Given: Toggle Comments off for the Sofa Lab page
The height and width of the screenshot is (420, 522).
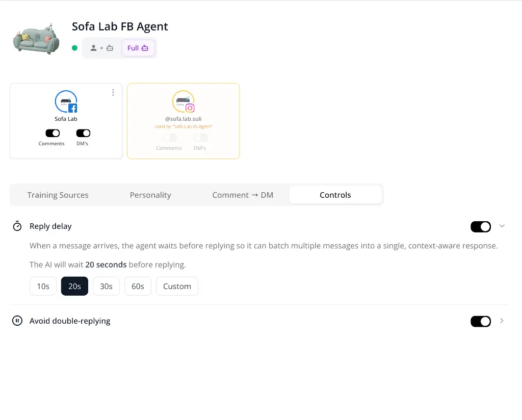Looking at the screenshot, I should click(x=52, y=133).
